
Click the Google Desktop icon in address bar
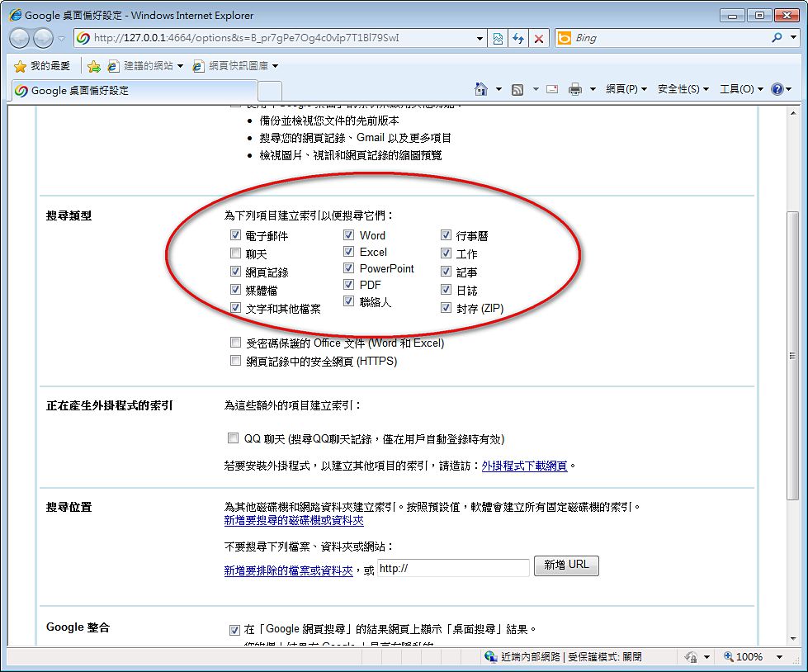point(83,38)
